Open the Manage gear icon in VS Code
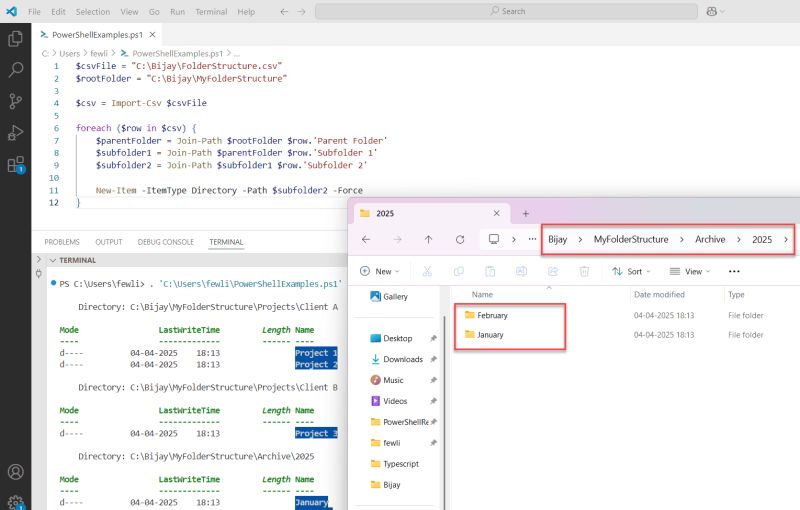Viewport: 800px width, 510px height. [16, 502]
